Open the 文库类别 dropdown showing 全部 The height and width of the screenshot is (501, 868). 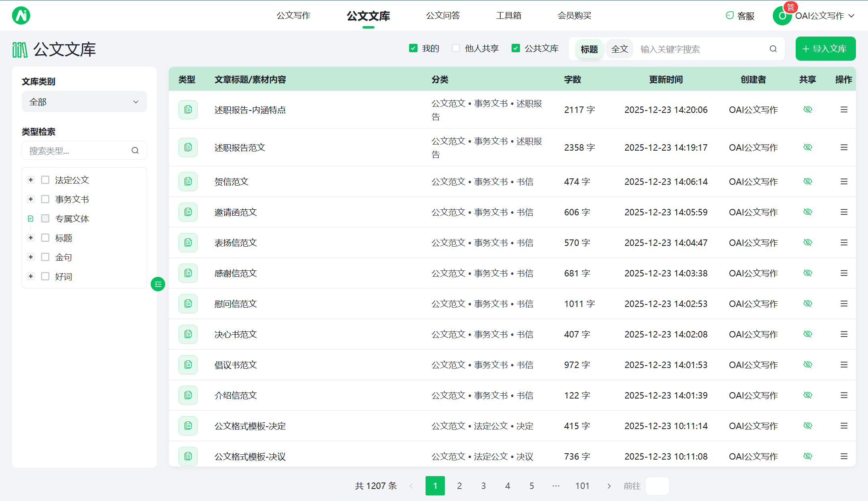point(84,101)
